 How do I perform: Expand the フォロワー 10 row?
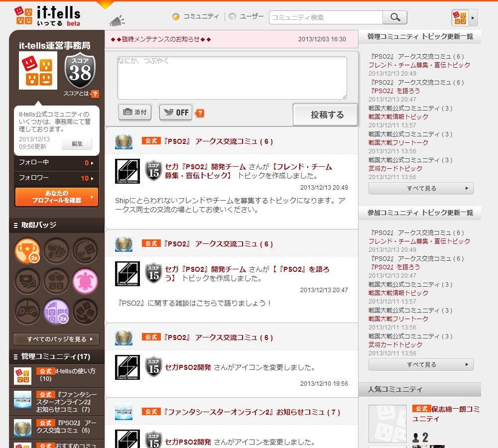coord(57,178)
